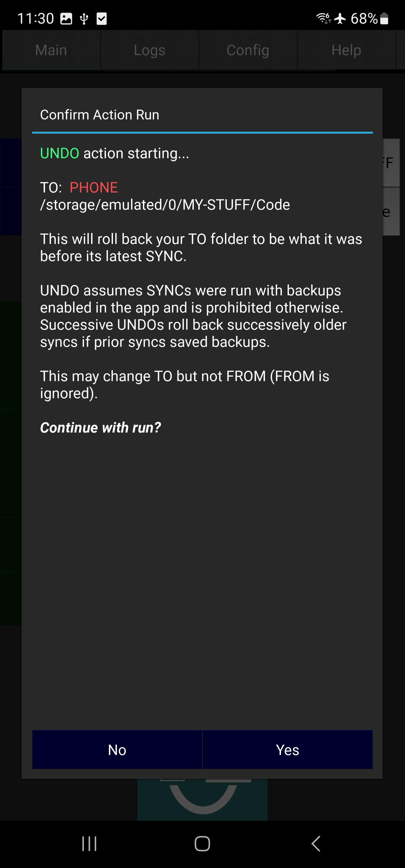Open the Logs tab
Viewport: 405px width, 868px height.
point(149,50)
